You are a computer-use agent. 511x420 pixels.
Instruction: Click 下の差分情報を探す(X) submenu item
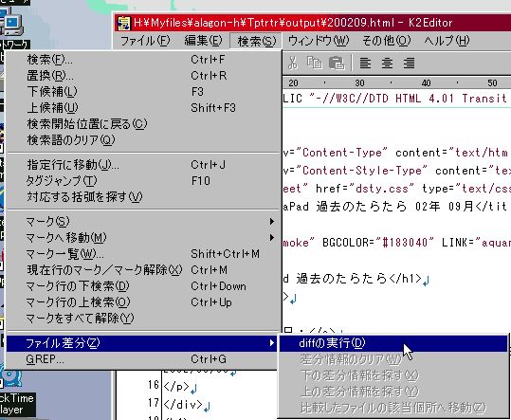coord(393,375)
